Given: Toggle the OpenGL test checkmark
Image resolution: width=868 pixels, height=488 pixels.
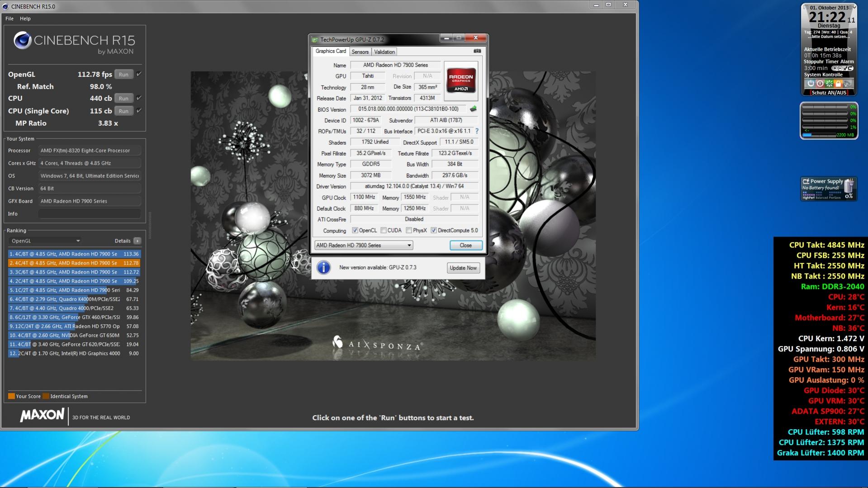Looking at the screenshot, I should tap(139, 74).
